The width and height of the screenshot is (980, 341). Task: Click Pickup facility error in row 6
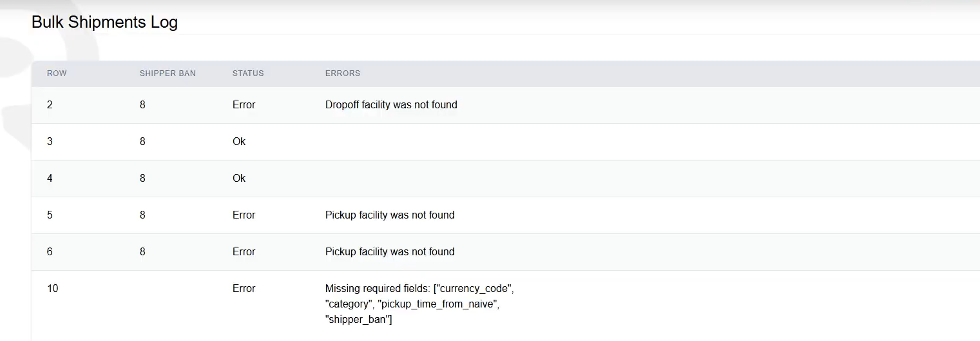[x=390, y=251]
